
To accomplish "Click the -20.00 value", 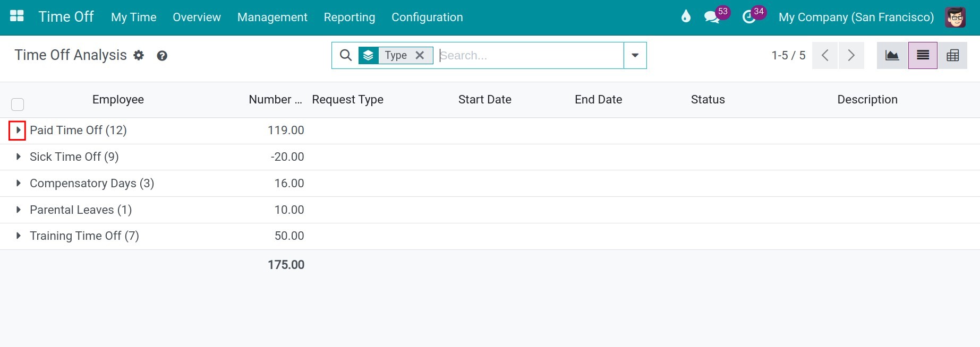I will coord(287,157).
